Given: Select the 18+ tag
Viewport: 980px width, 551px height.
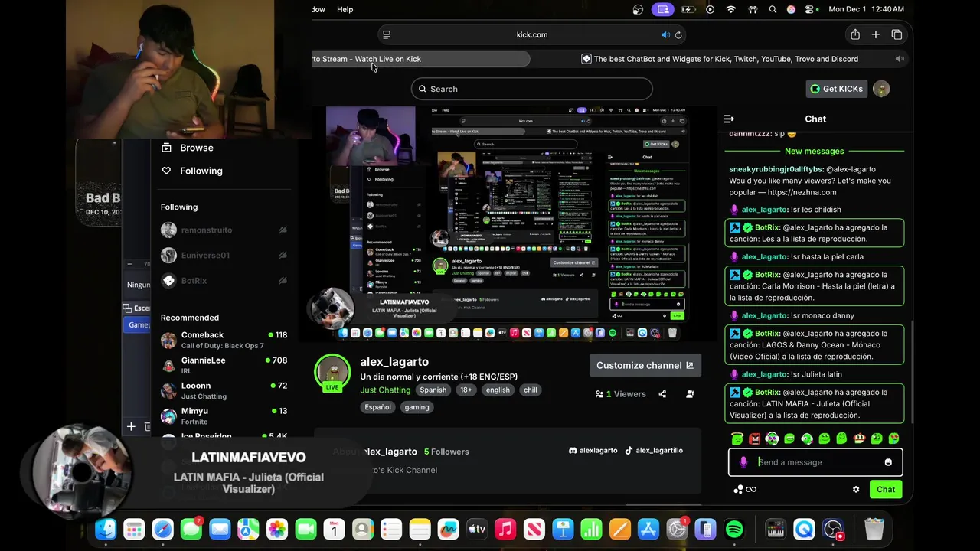Looking at the screenshot, I should [465, 390].
